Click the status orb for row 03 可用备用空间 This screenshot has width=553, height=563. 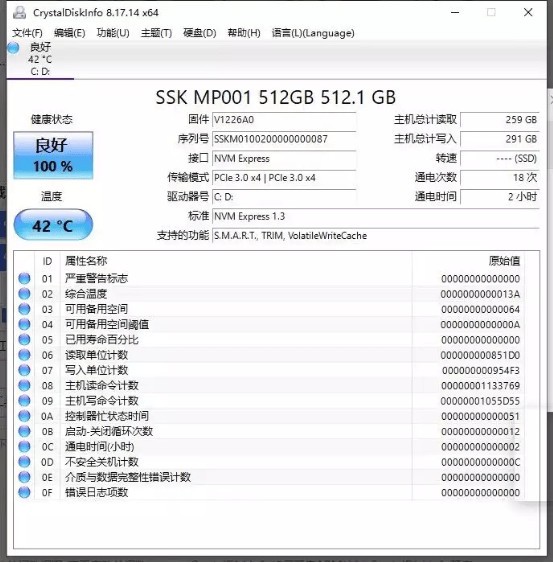[x=24, y=309]
